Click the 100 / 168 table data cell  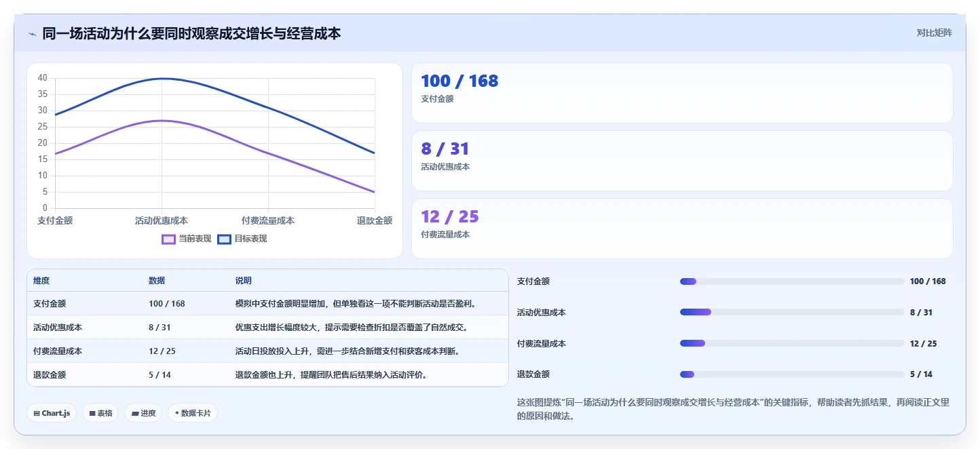(167, 304)
